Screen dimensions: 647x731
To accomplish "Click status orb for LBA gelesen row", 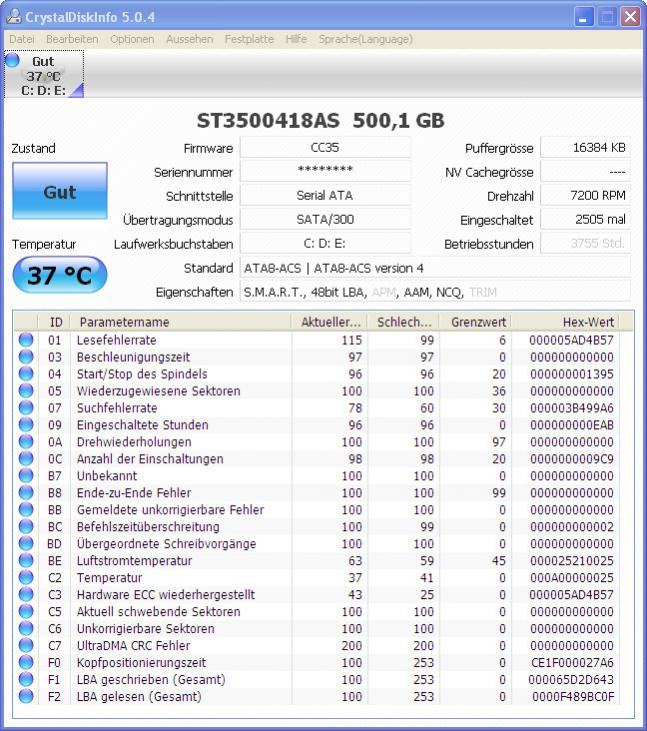I will click(26, 696).
